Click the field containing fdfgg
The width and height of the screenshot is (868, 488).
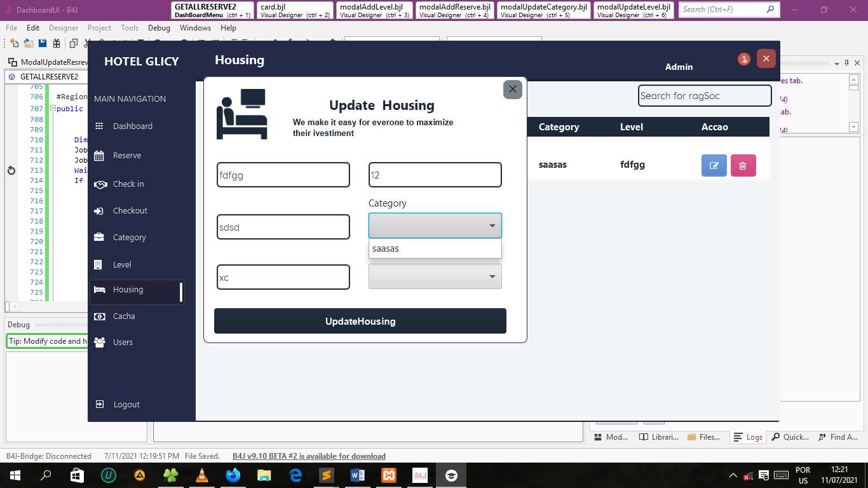pyautogui.click(x=283, y=175)
